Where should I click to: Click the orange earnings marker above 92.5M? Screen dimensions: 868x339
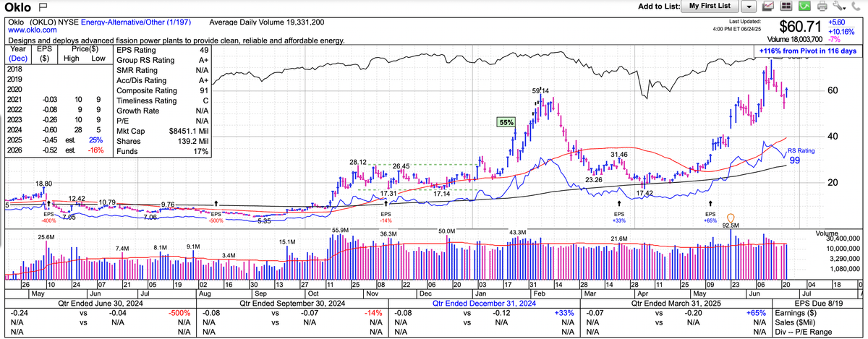click(x=731, y=218)
